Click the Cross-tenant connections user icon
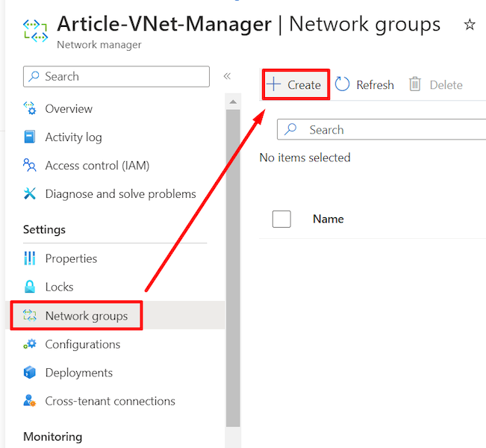This screenshot has width=486, height=448. tap(30, 401)
